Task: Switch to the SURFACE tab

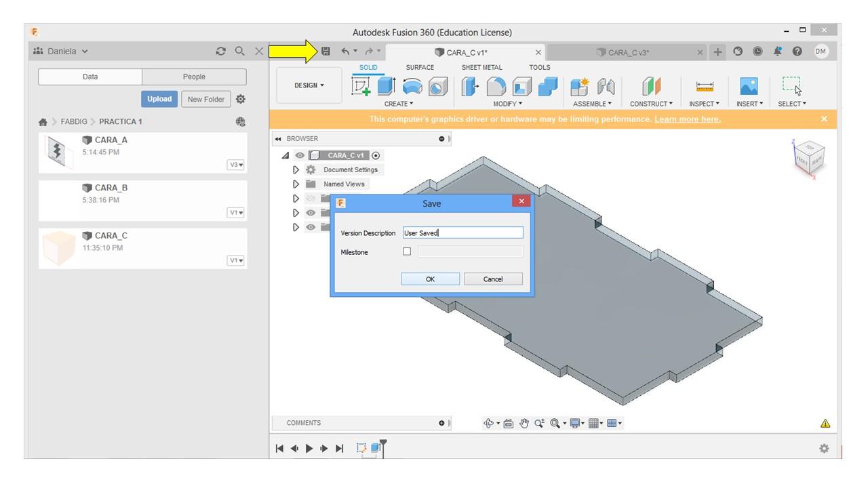Action: [x=420, y=67]
